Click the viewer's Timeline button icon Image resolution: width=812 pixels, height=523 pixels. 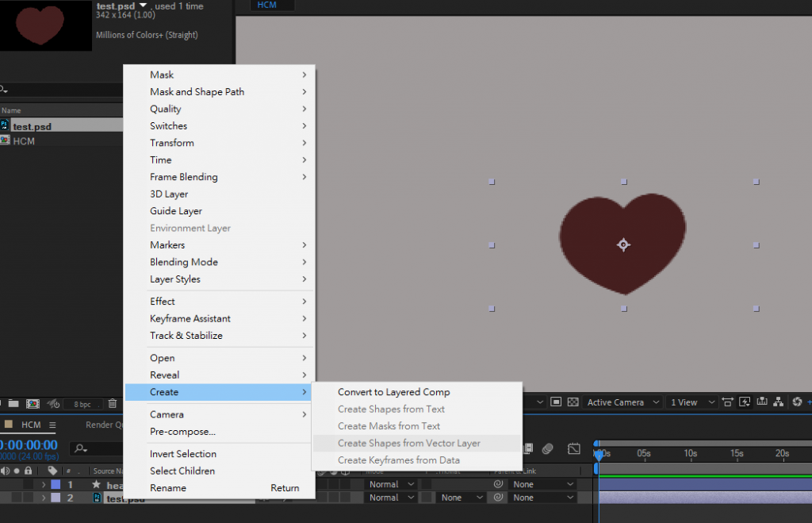762,402
